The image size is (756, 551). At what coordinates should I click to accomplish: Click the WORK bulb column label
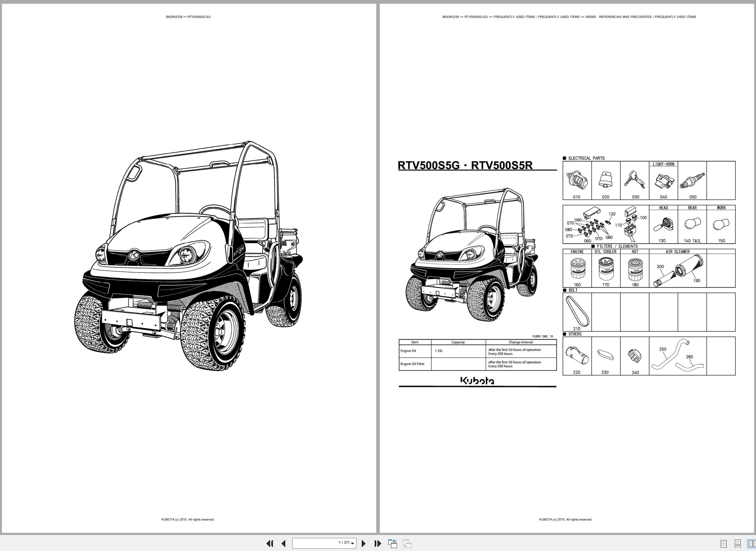[721, 208]
